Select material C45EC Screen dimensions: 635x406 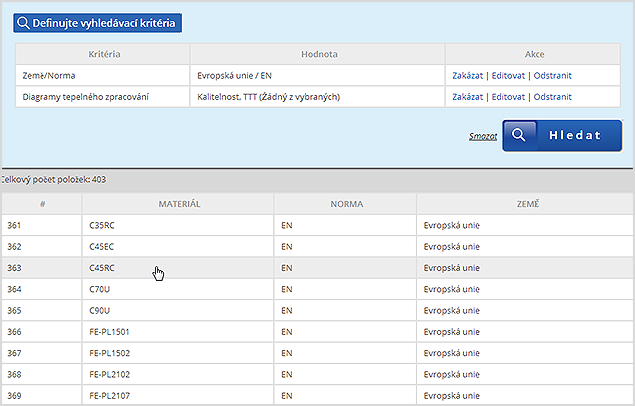click(101, 247)
